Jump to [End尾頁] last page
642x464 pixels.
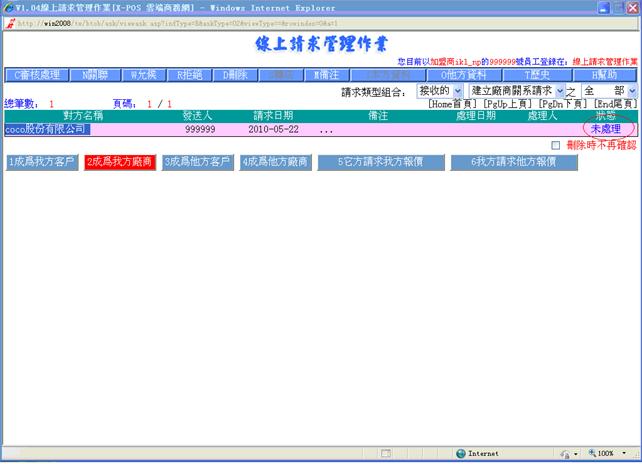(613, 103)
